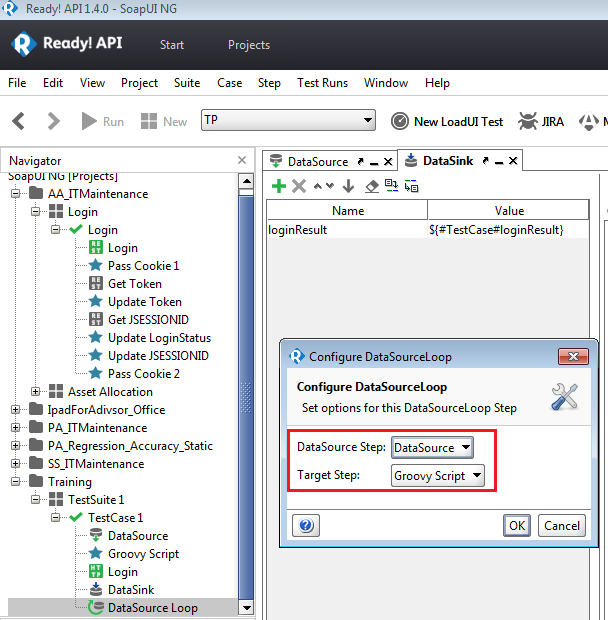608x620 pixels.
Task: Click the New grid icon in the toolbar
Action: tap(149, 121)
